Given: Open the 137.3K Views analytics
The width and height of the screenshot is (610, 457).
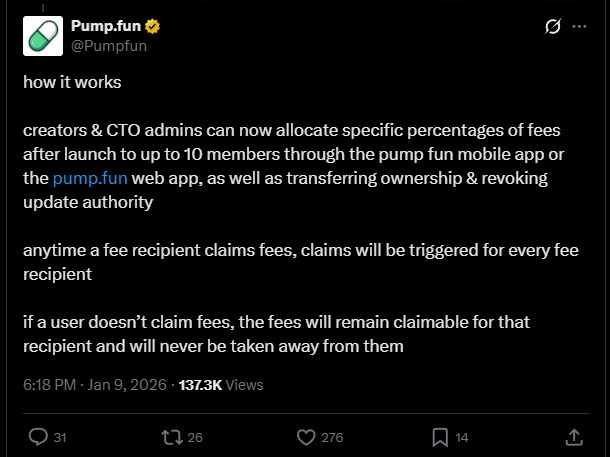Looking at the screenshot, I should click(221, 384).
